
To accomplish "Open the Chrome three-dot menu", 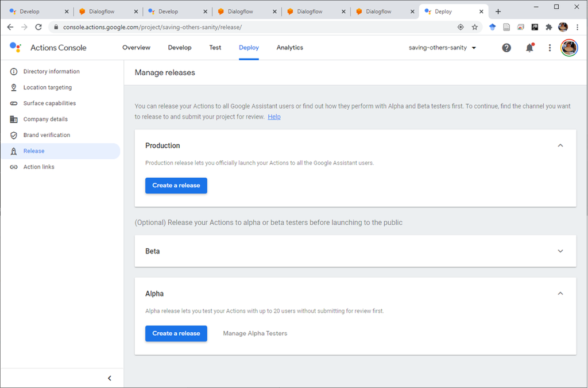I will click(578, 27).
